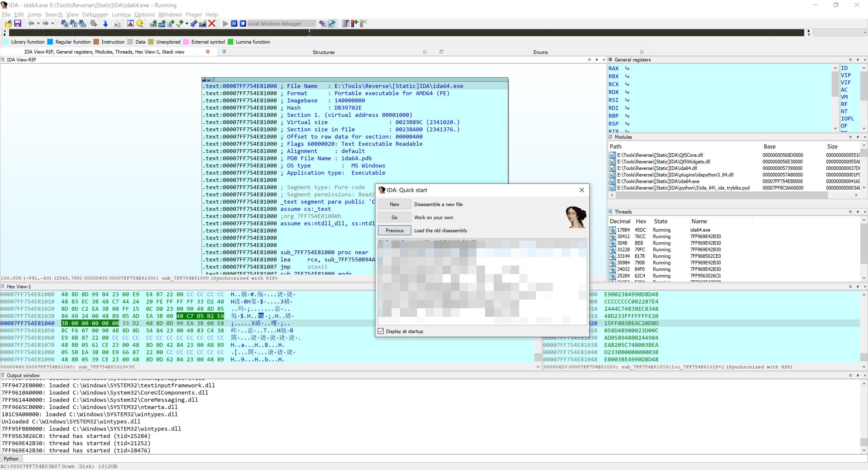Pause the debugged process

tap(234, 23)
